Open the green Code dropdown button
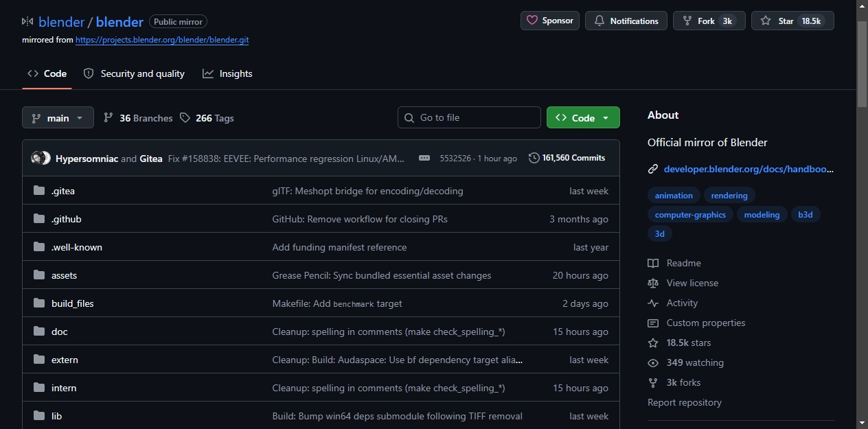 (x=583, y=117)
